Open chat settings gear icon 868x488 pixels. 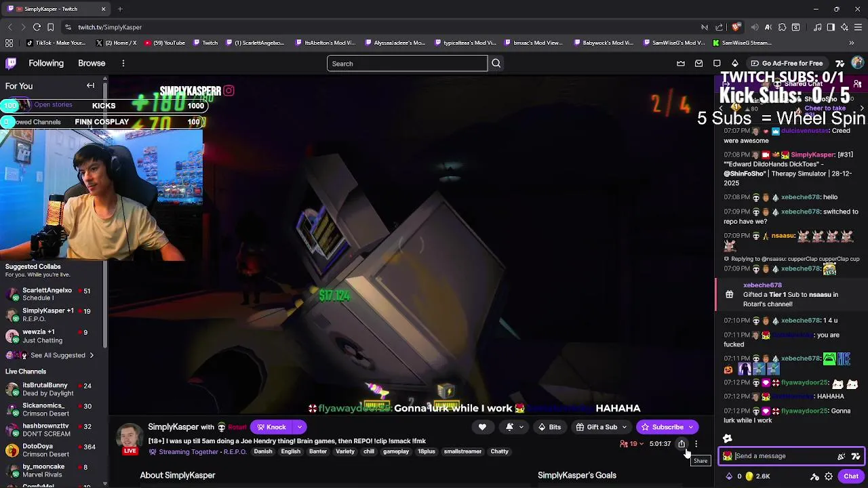click(829, 476)
